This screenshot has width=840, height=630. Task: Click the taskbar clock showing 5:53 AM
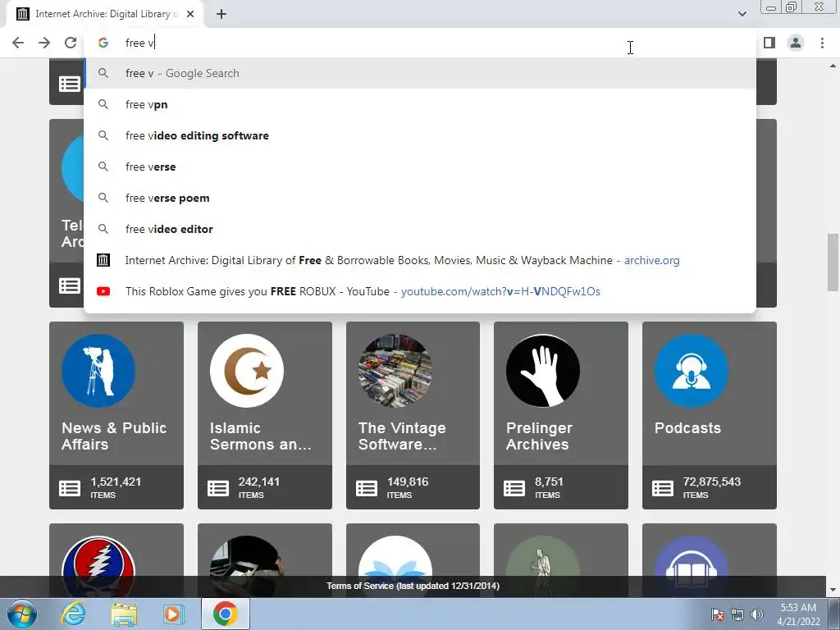pyautogui.click(x=798, y=614)
